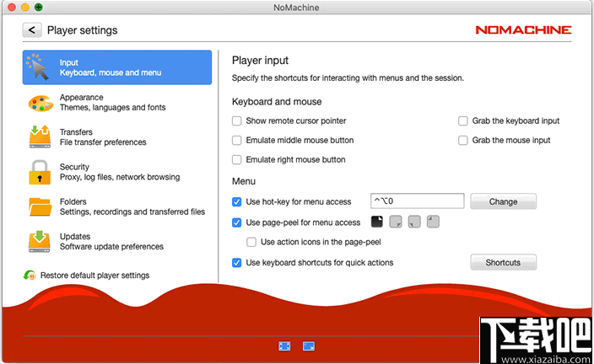Click the fullscreen icon at bottom
The height and width of the screenshot is (364, 594).
(284, 345)
